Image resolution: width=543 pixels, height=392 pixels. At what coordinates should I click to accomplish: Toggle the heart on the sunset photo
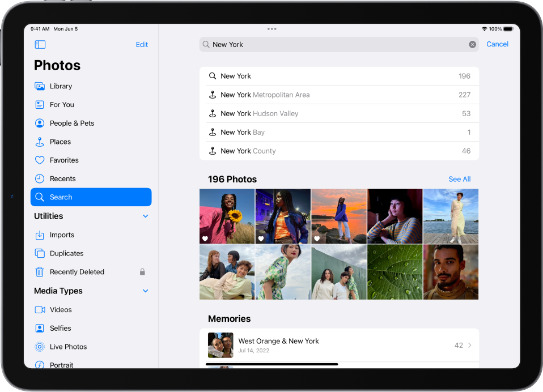pos(317,238)
